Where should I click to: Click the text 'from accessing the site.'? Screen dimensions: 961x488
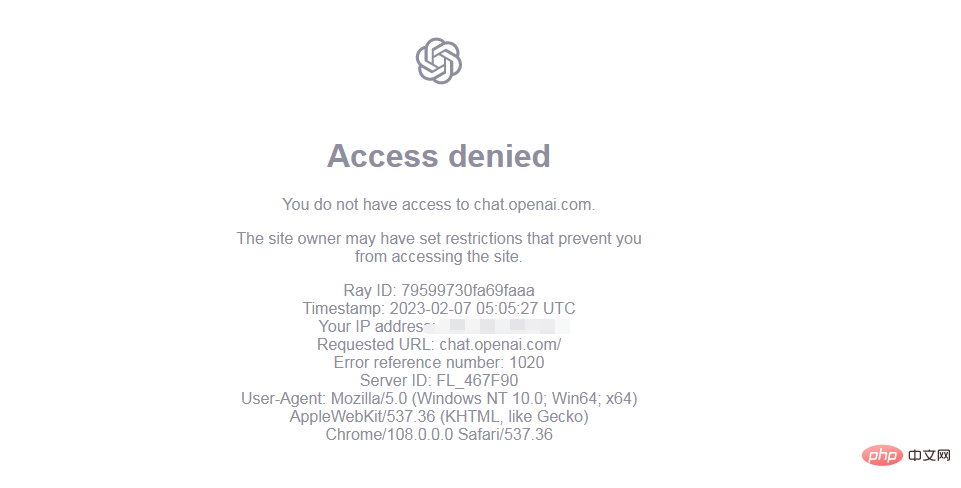click(439, 256)
